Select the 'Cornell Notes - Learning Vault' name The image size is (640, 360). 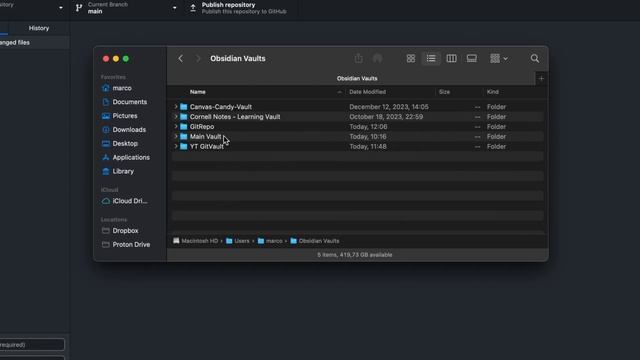pos(235,117)
